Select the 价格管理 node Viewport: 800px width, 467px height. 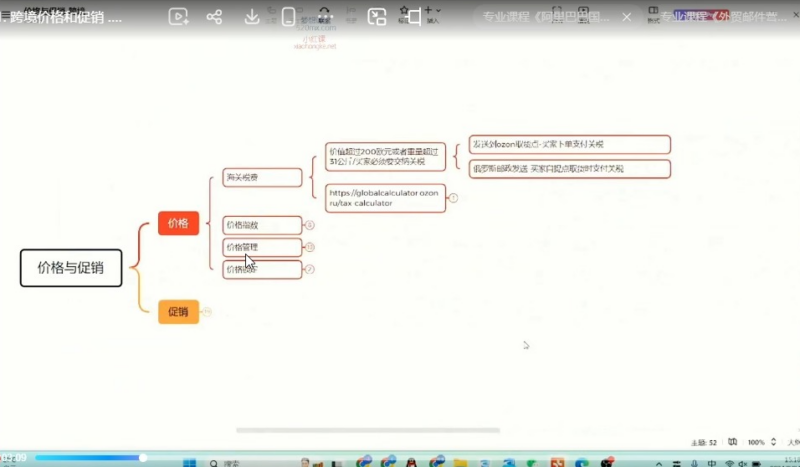pos(262,247)
